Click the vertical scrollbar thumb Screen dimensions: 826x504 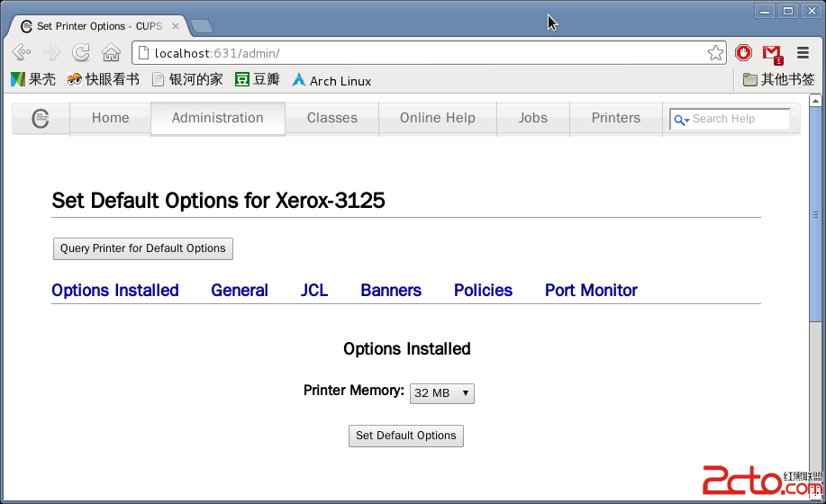pos(815,214)
